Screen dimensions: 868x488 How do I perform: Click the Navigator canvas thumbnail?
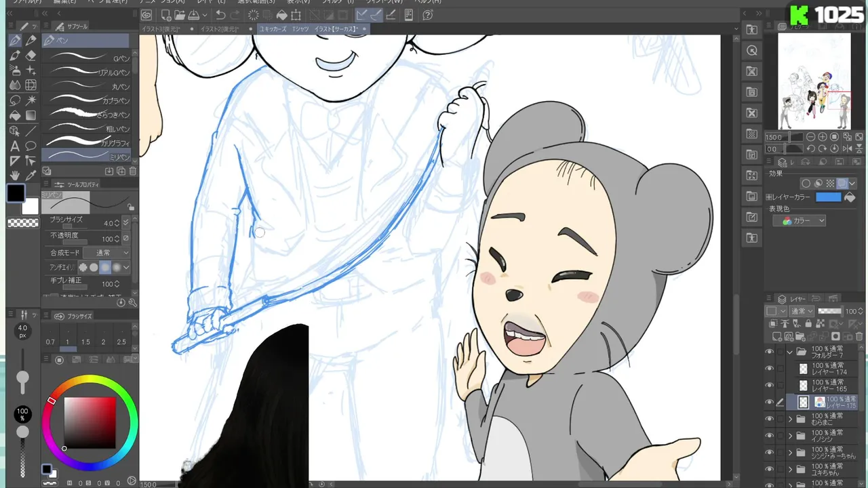click(814, 81)
